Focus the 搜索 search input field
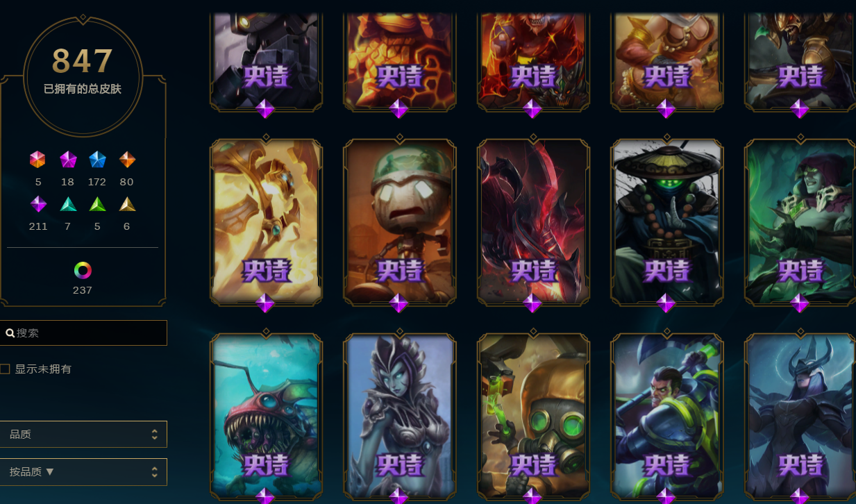Screen dimensions: 856x504 [x=83, y=333]
